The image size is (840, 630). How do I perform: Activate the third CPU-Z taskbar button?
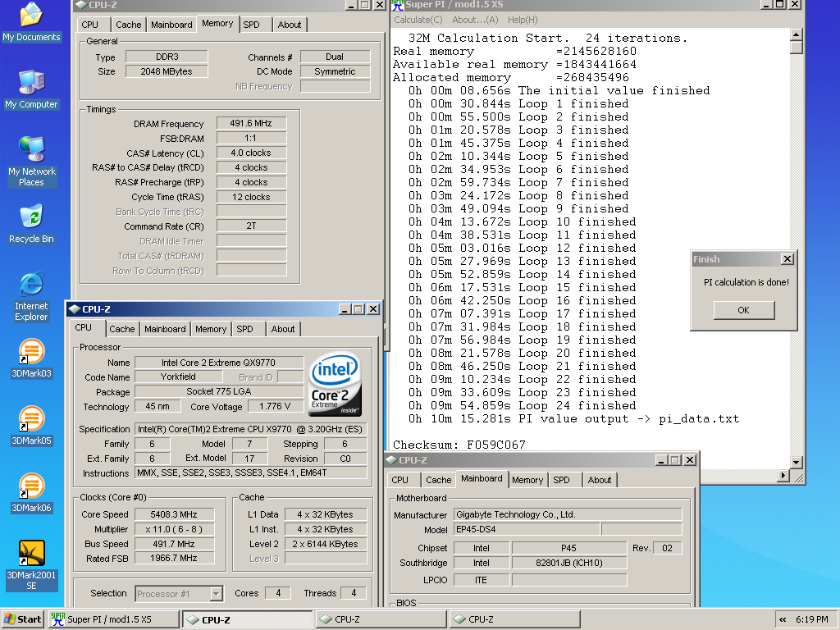(x=514, y=619)
